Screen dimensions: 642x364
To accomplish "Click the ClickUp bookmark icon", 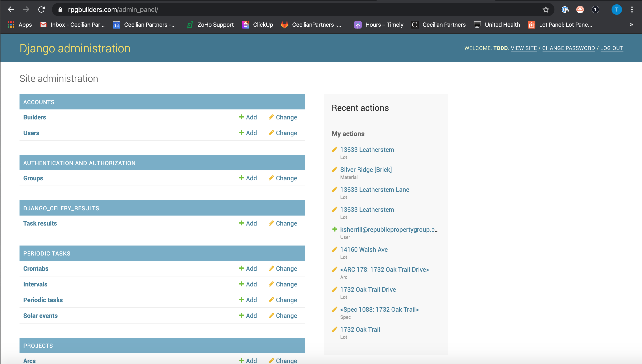I will pos(246,25).
